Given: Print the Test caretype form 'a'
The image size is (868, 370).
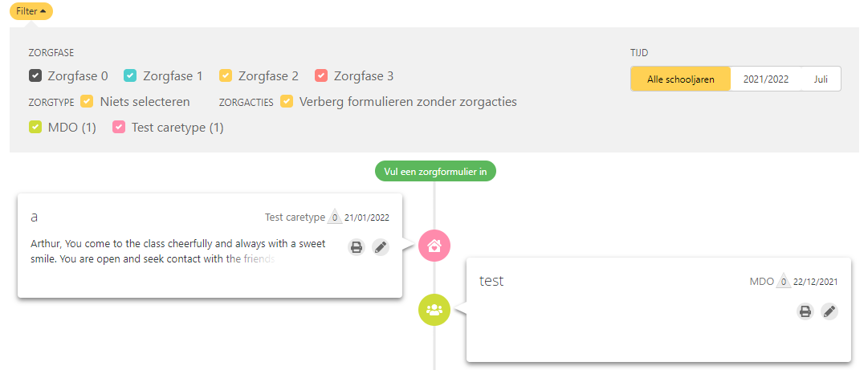Looking at the screenshot, I should coord(357,247).
